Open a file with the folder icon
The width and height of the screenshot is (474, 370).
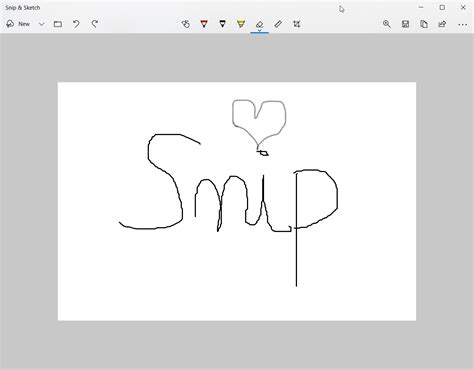coord(58,24)
